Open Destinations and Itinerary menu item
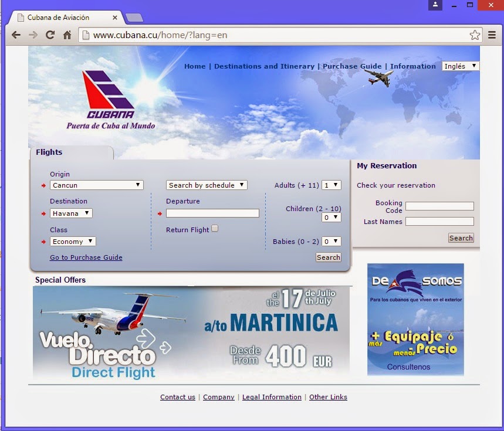 pyautogui.click(x=264, y=66)
